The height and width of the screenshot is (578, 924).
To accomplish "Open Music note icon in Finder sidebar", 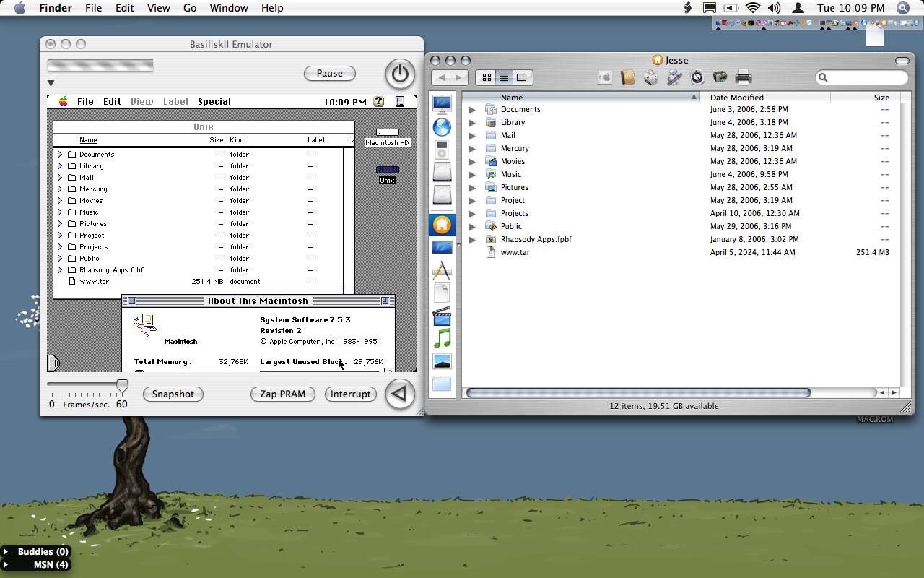I will click(442, 338).
